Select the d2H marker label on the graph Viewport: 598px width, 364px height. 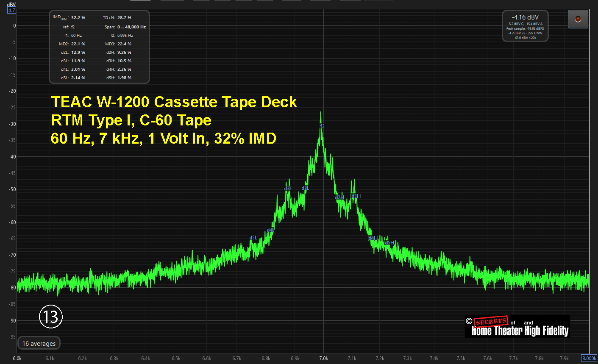(339, 197)
